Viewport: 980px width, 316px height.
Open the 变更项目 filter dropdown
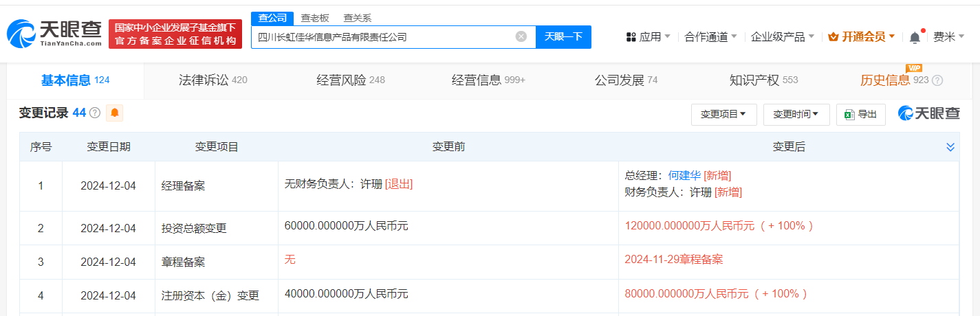(x=723, y=115)
